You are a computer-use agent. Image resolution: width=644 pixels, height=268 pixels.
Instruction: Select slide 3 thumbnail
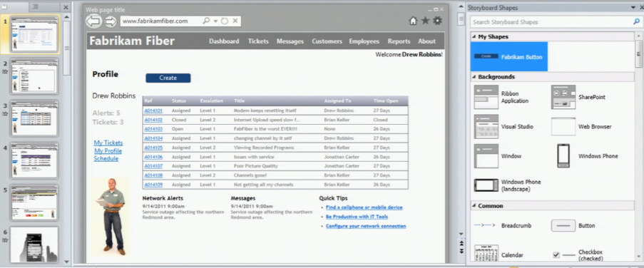[x=34, y=118]
